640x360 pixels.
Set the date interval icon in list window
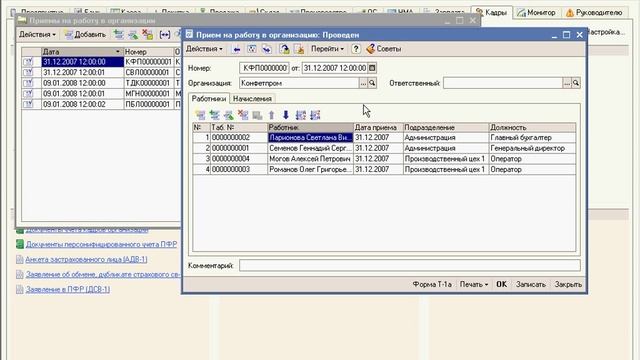[x=164, y=35]
